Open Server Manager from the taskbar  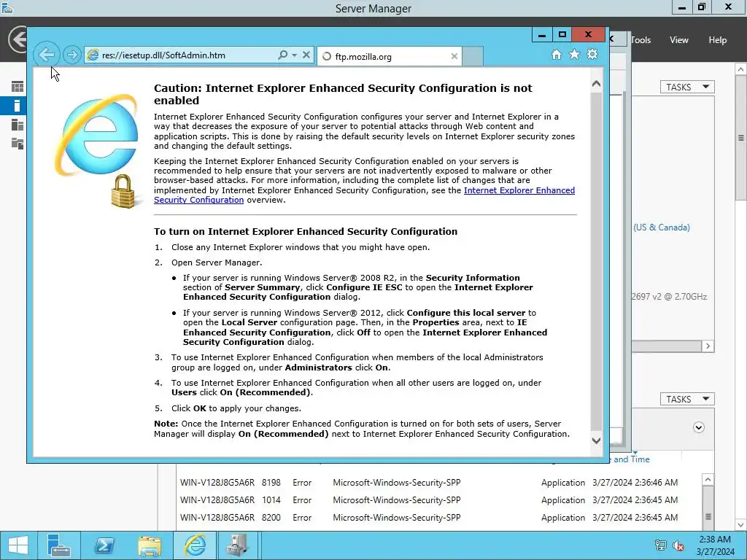pos(59,545)
